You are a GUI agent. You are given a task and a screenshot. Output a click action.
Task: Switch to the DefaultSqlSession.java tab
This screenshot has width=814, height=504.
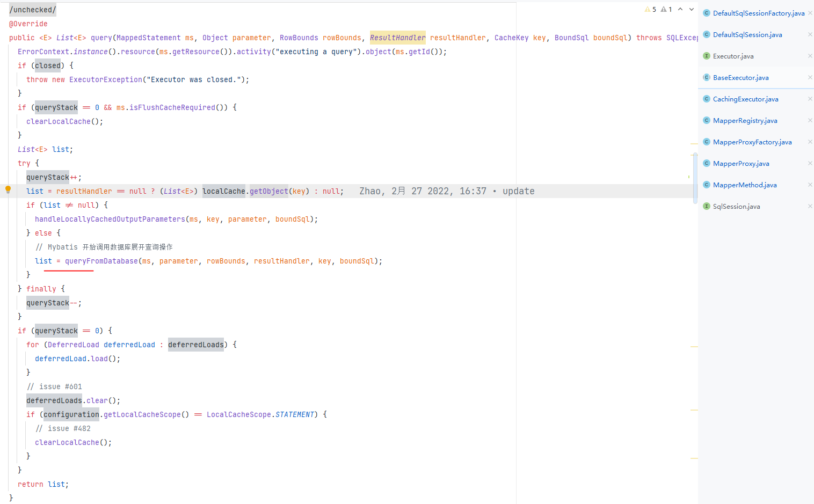coord(756,34)
